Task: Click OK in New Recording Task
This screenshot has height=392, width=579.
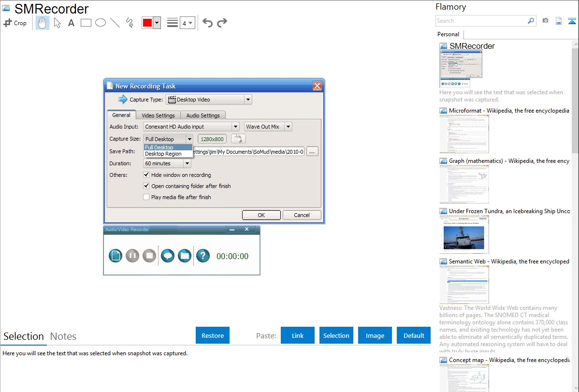Action: point(261,215)
